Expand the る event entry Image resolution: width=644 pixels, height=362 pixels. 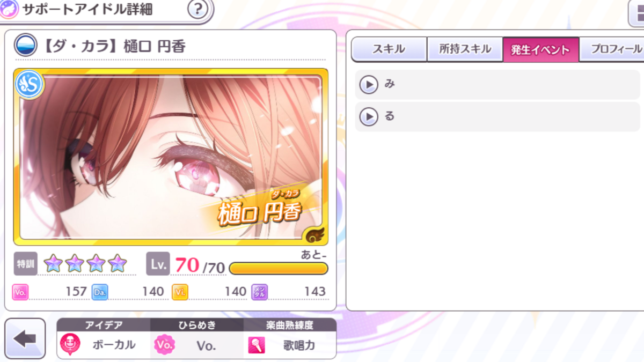[x=497, y=116]
